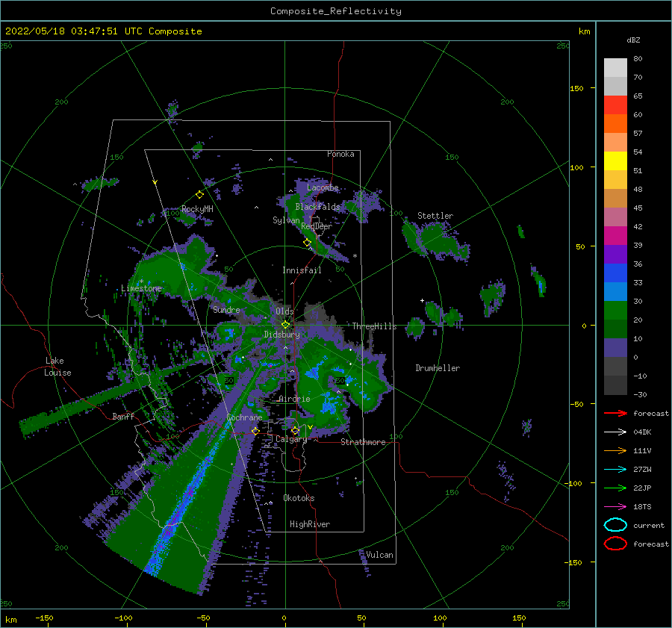This screenshot has width=672, height=628.
Task: Click the white 04DK arrow legend icon
Action: (615, 432)
